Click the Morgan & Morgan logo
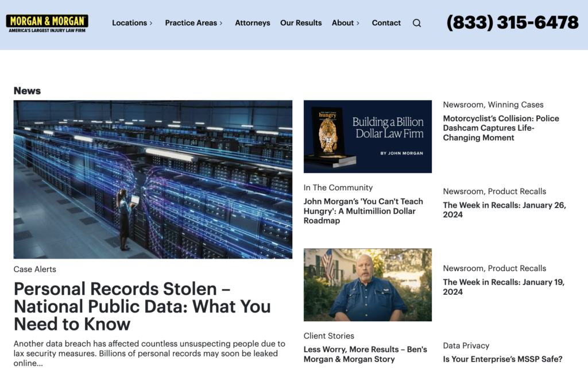 click(47, 24)
